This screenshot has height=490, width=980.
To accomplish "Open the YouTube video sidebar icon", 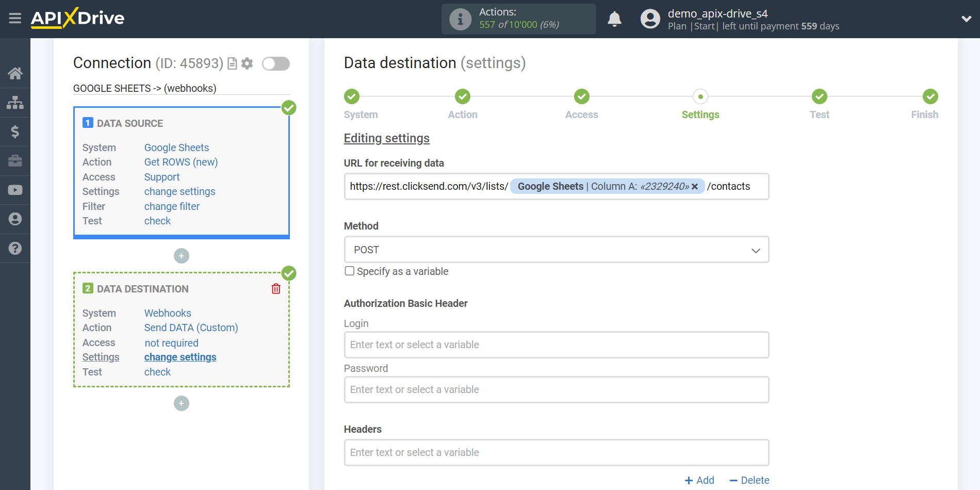I will [x=15, y=190].
